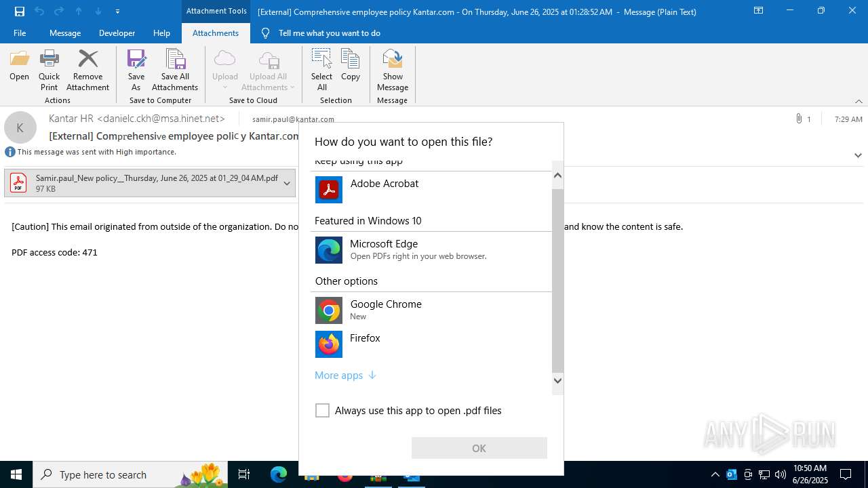
Task: Click the Type here to search box
Action: click(129, 474)
